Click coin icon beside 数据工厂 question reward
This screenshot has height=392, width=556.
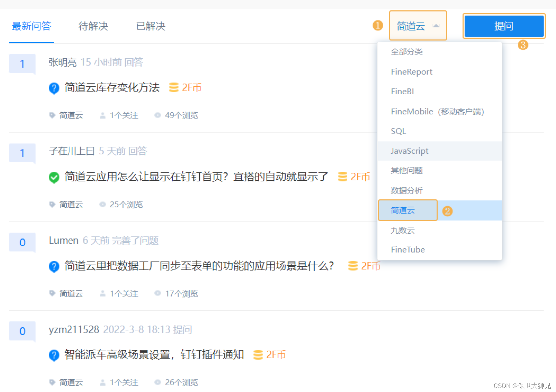353,266
